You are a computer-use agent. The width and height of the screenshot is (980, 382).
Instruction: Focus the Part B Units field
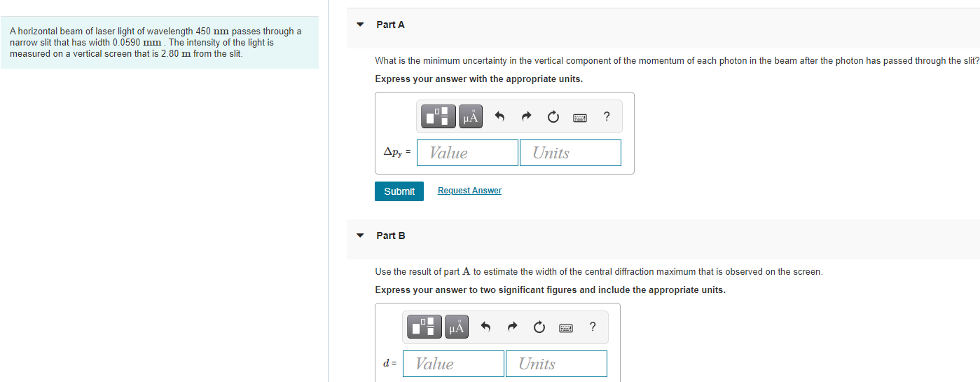(x=556, y=364)
